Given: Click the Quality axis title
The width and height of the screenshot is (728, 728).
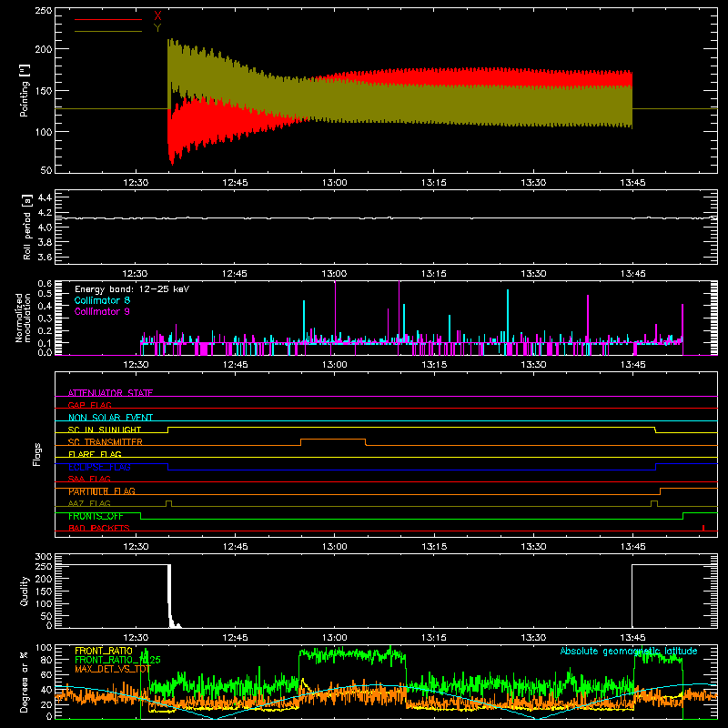Looking at the screenshot, I should pos(25,591).
